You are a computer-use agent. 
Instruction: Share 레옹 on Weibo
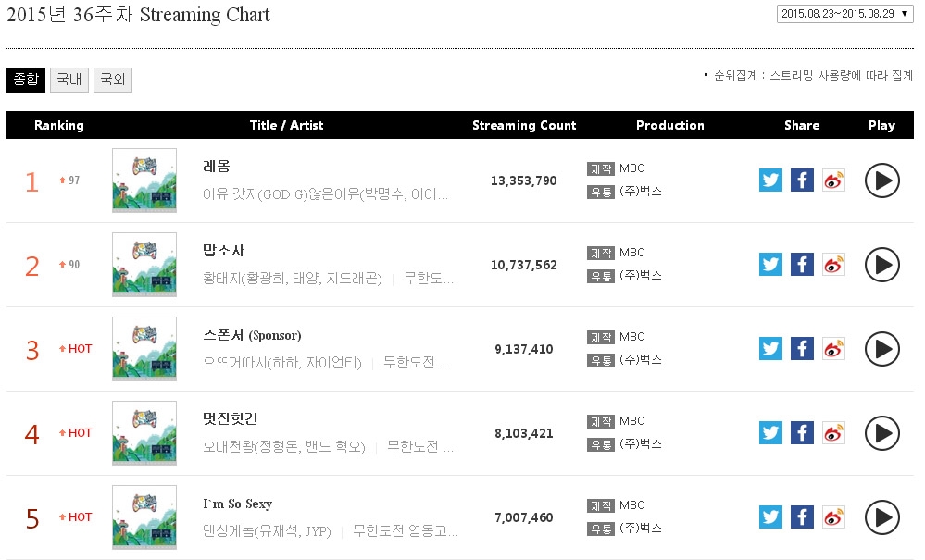point(833,180)
